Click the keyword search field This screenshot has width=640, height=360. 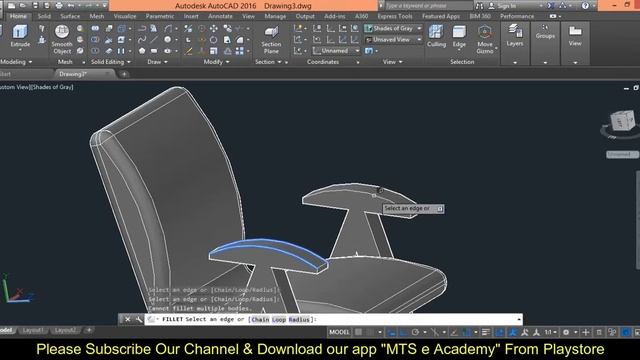tap(428, 6)
